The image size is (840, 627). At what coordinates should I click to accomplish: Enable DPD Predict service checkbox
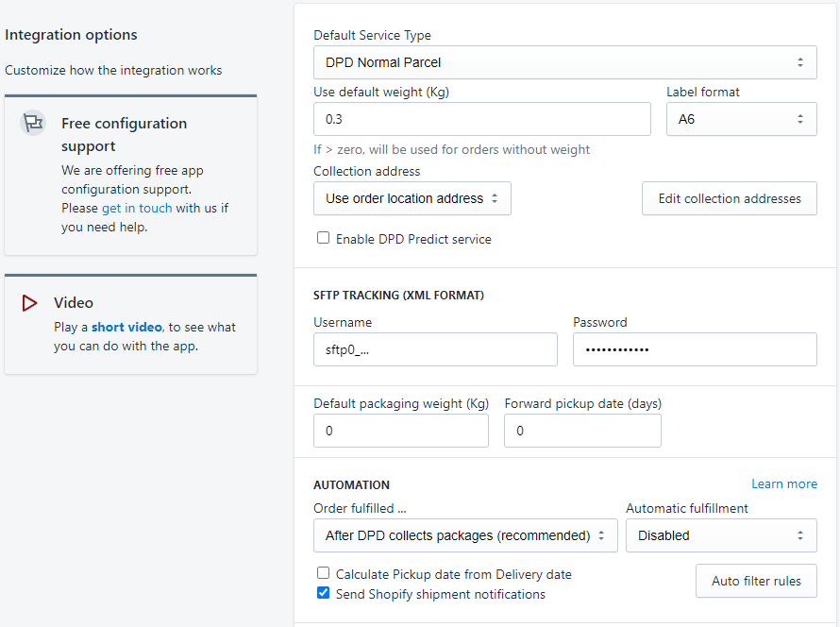tap(323, 237)
